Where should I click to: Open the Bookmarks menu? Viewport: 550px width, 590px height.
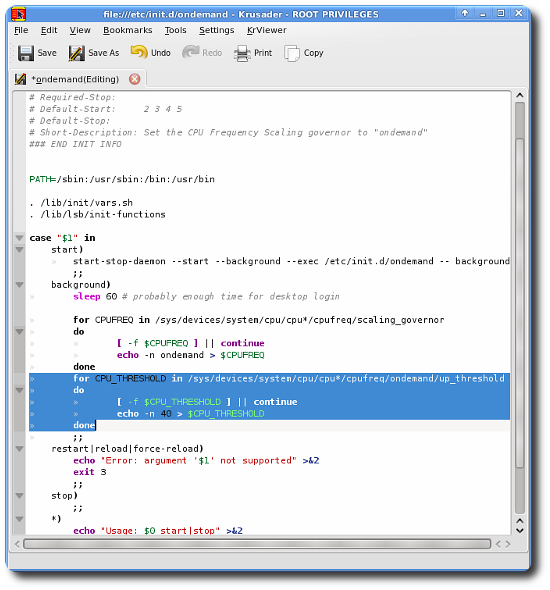tap(128, 30)
